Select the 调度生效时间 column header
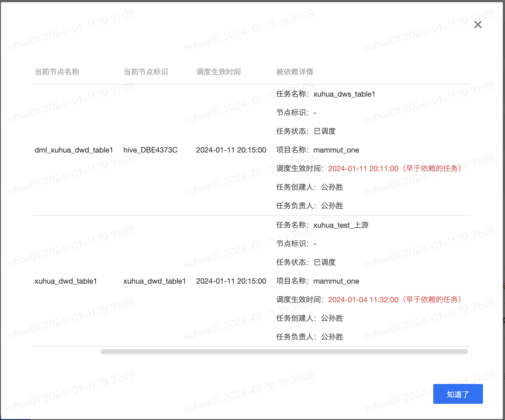Screen dimensions: 505x420 218,72
